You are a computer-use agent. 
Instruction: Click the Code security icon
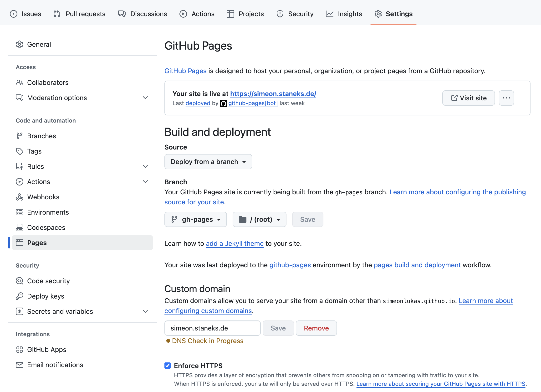coord(20,281)
